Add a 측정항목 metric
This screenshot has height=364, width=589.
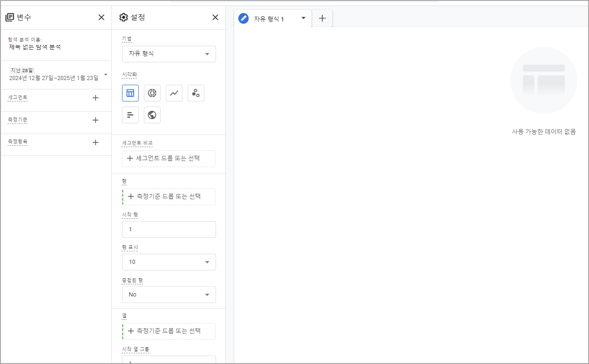pos(95,142)
